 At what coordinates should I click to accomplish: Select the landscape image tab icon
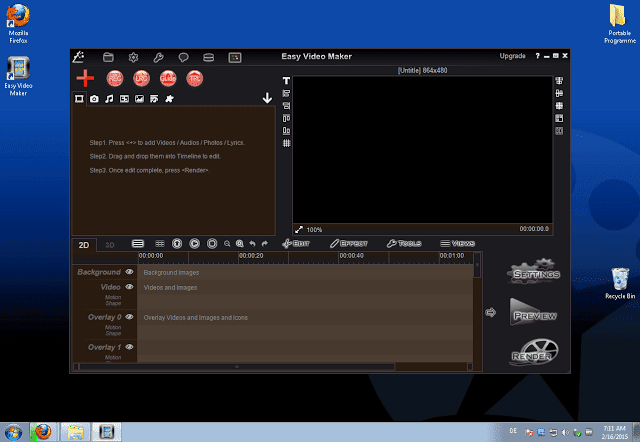(x=139, y=99)
